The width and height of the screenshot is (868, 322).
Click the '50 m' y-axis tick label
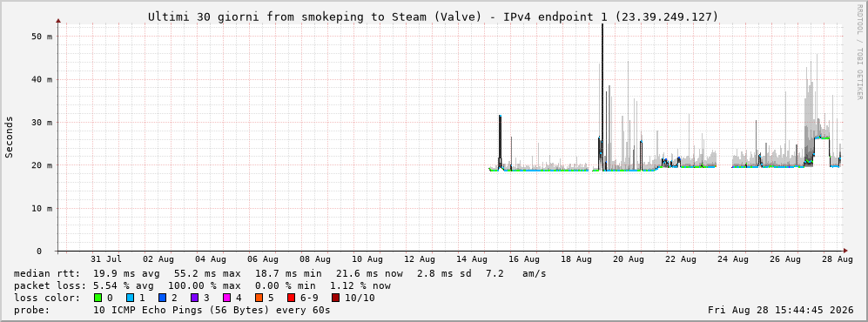(42, 37)
